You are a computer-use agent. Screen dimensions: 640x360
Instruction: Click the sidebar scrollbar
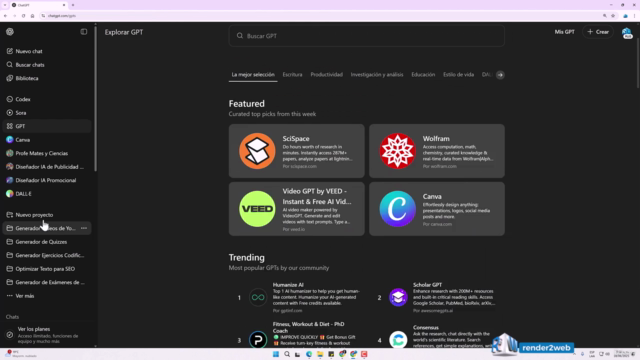[x=96, y=98]
